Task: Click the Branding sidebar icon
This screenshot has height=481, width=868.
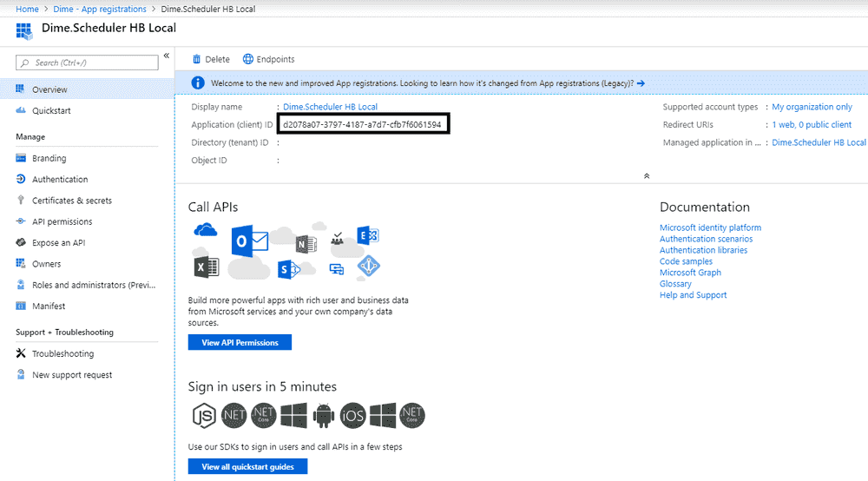Action: [21, 158]
